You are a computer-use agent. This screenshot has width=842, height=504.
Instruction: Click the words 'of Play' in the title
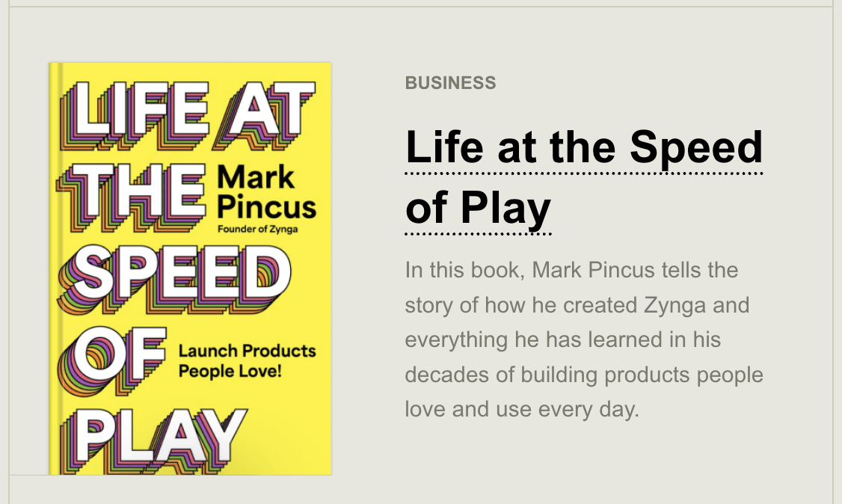[478, 208]
